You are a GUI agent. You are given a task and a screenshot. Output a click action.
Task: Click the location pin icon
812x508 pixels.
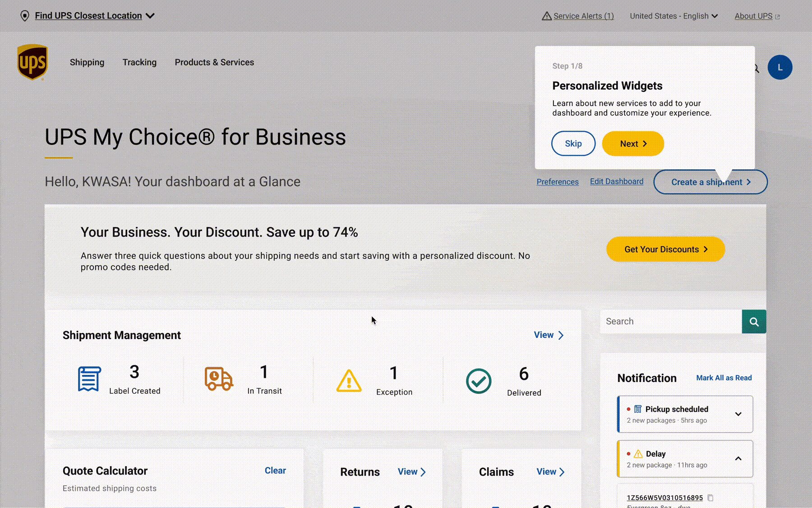[25, 16]
